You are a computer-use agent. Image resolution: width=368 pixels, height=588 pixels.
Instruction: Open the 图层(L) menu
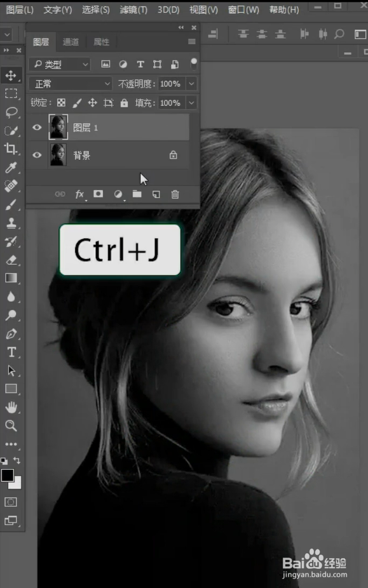(x=20, y=10)
